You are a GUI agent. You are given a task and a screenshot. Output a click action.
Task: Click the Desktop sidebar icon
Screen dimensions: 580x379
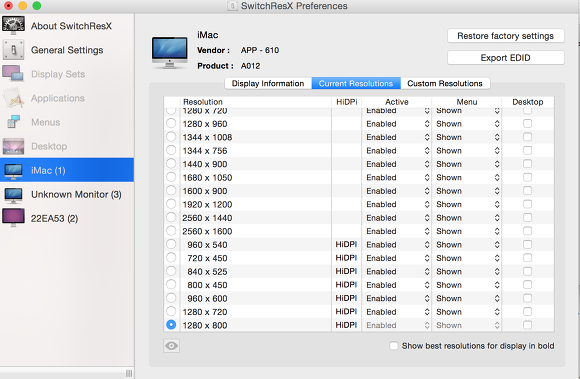point(13,146)
